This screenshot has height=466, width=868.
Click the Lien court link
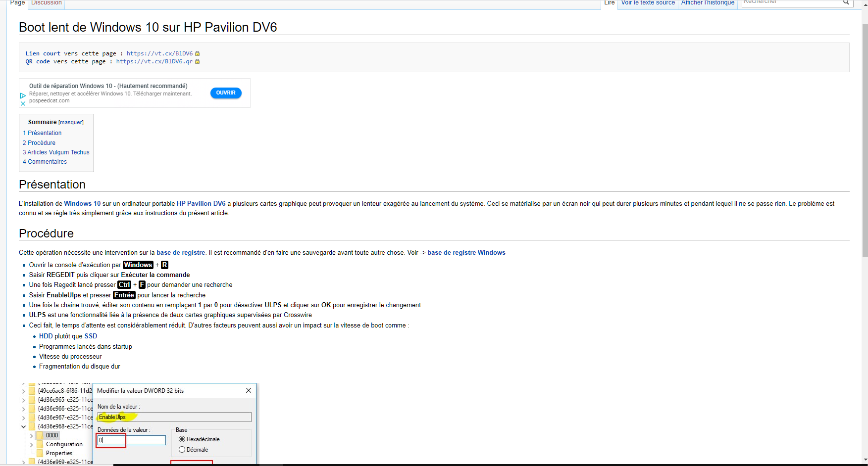pyautogui.click(x=43, y=53)
